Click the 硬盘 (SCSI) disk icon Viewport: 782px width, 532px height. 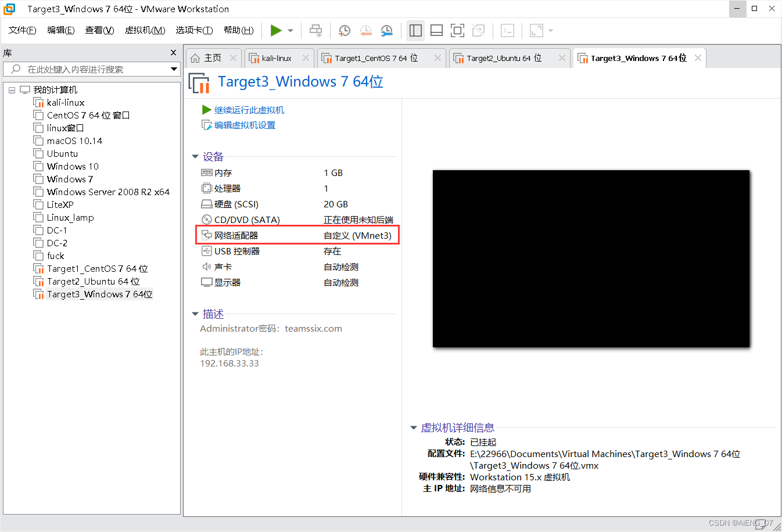pos(206,204)
